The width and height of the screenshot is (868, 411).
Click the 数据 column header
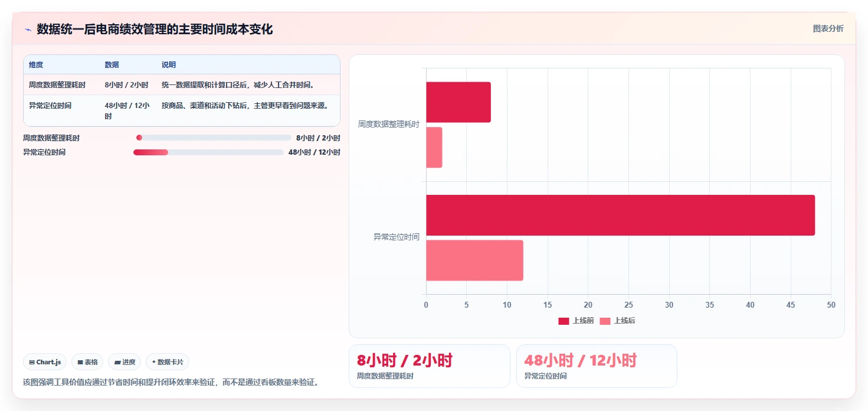coord(112,65)
